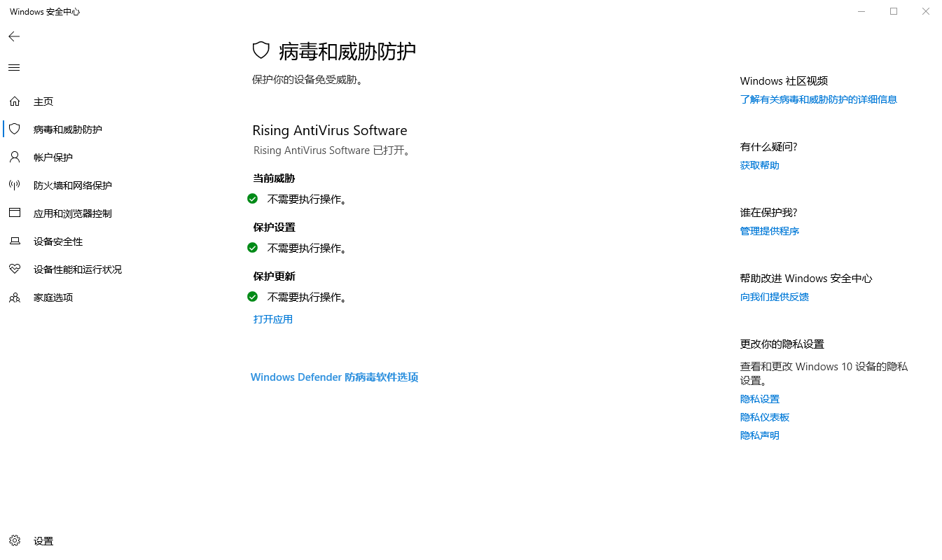This screenshot has height=560, width=942.
Task: Minimize the Windows 安全中心 window
Action: click(x=861, y=11)
